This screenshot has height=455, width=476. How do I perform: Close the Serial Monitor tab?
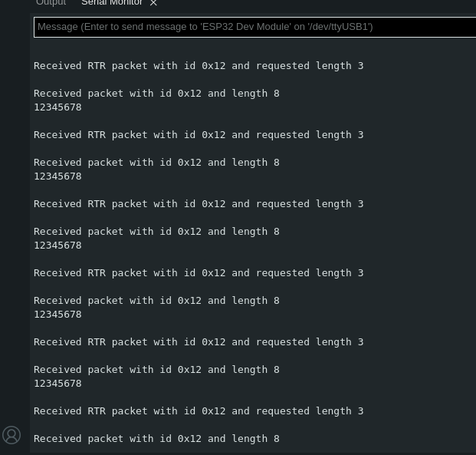coord(153,4)
